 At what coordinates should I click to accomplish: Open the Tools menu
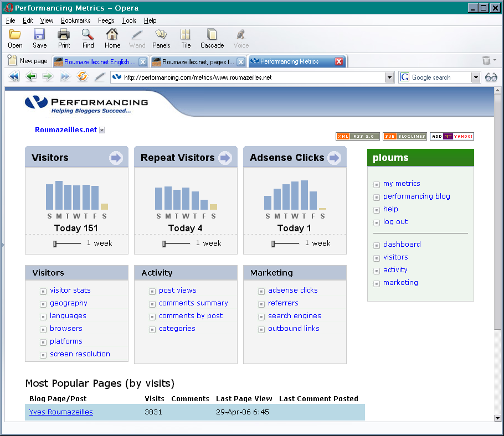[x=129, y=20]
